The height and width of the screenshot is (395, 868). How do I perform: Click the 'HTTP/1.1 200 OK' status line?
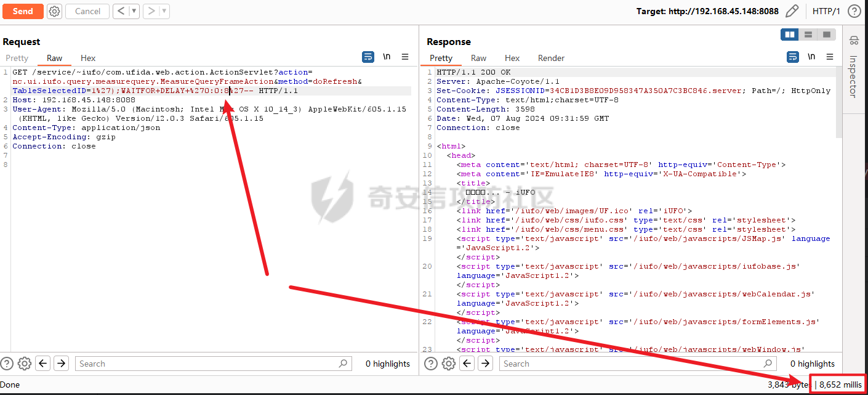(x=473, y=72)
